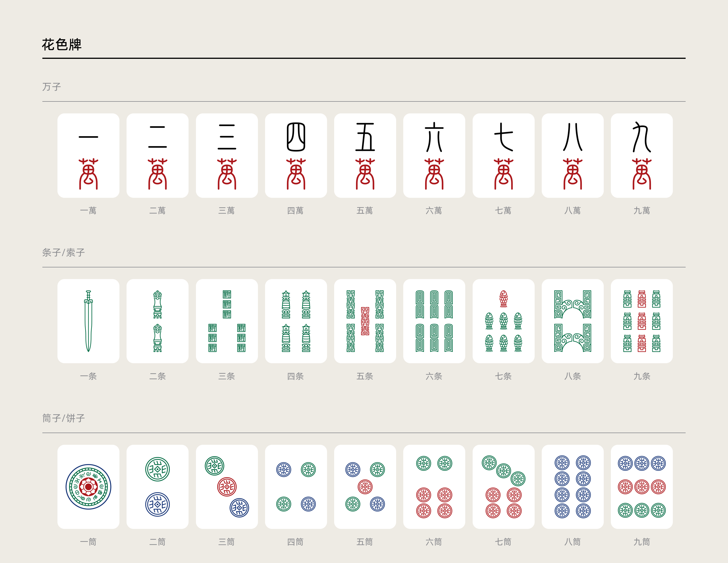Click the 二筒 caption text
Viewport: 728px width, 563px height.
157,542
